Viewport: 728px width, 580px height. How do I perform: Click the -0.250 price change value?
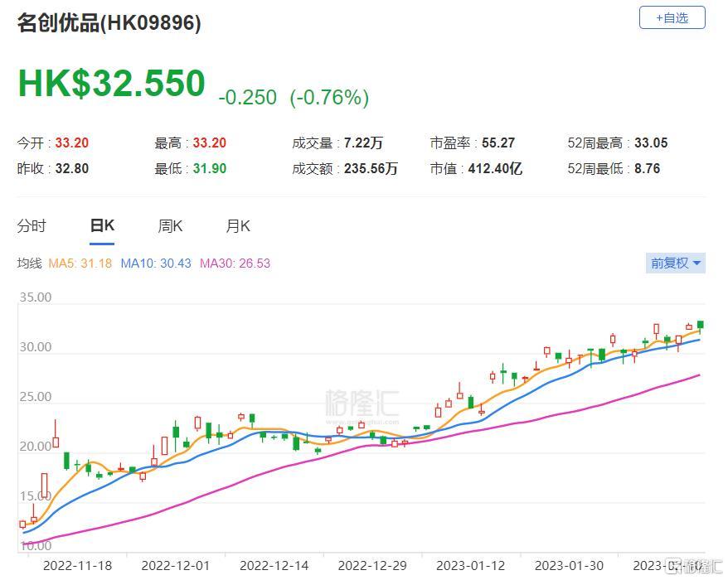247,98
